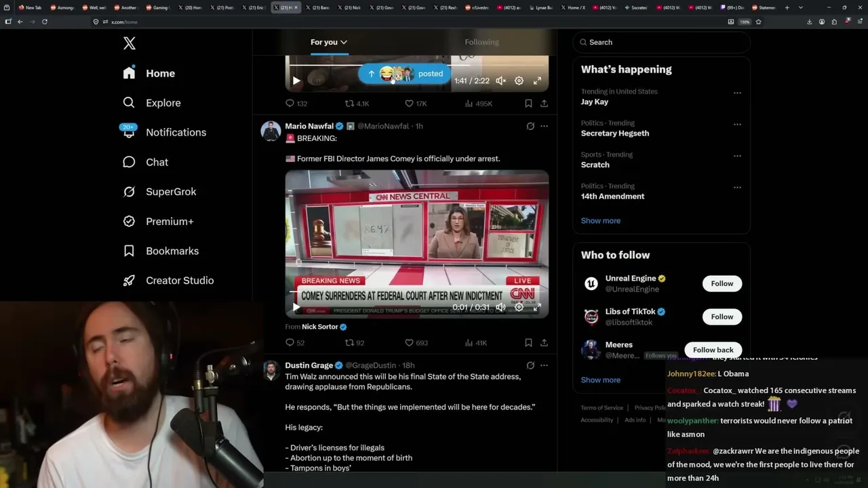Open the Secretary Hegseth trending topic

[615, 134]
